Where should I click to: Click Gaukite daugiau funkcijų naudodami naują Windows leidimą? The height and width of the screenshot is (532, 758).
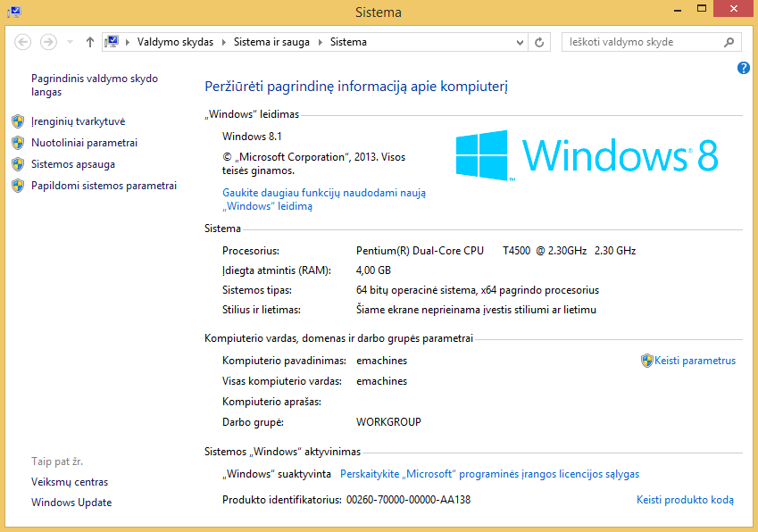(x=324, y=200)
